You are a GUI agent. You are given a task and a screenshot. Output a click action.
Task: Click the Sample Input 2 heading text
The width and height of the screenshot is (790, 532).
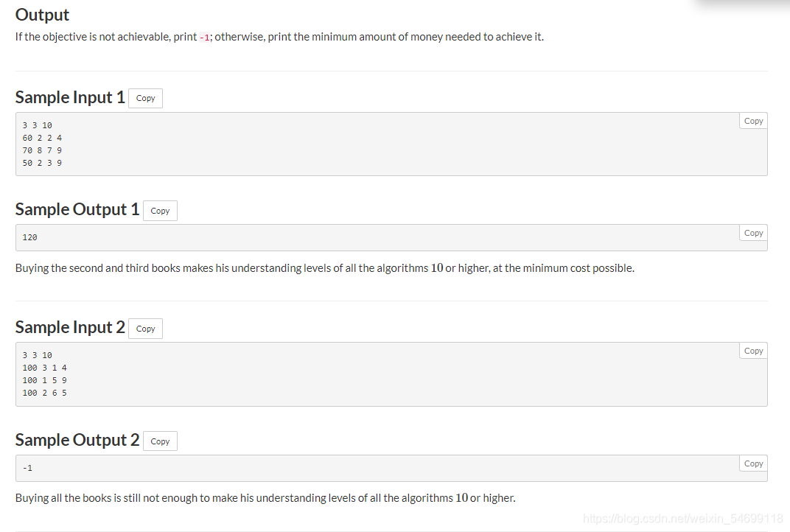70,327
